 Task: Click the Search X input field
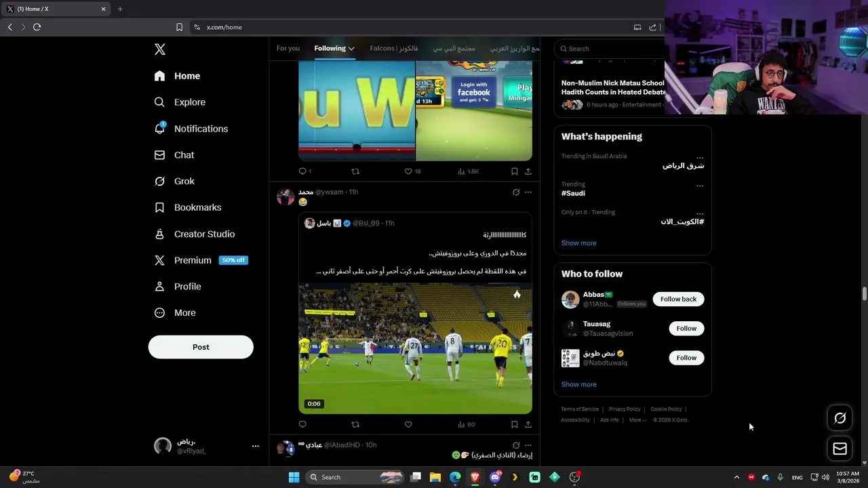610,49
